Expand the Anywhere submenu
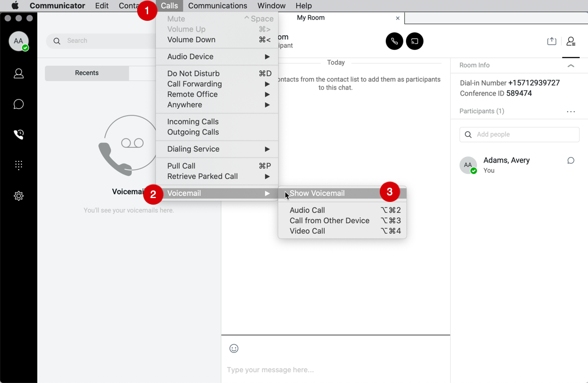The width and height of the screenshot is (588, 383). pos(217,105)
